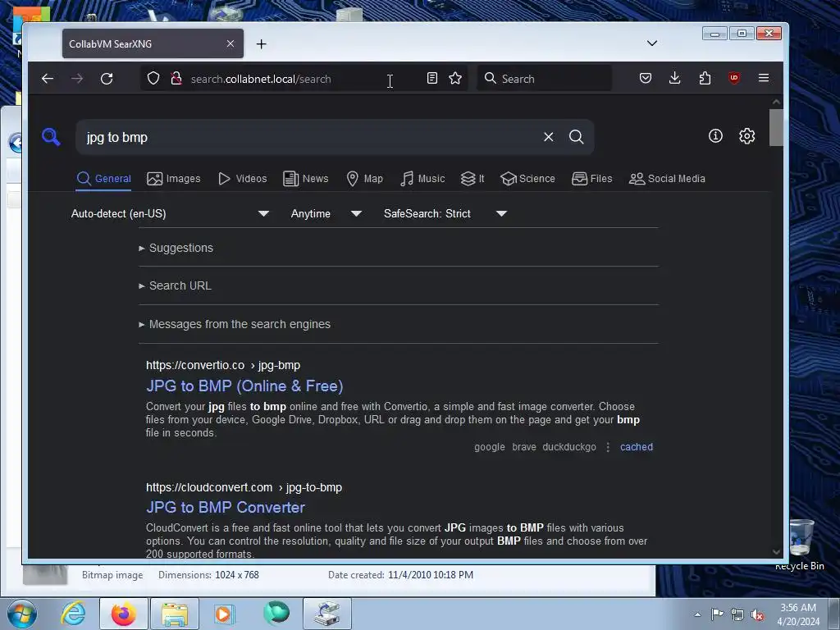This screenshot has height=630, width=840.
Task: Open JPG to BMP (Online & Free) result
Action: point(244,386)
